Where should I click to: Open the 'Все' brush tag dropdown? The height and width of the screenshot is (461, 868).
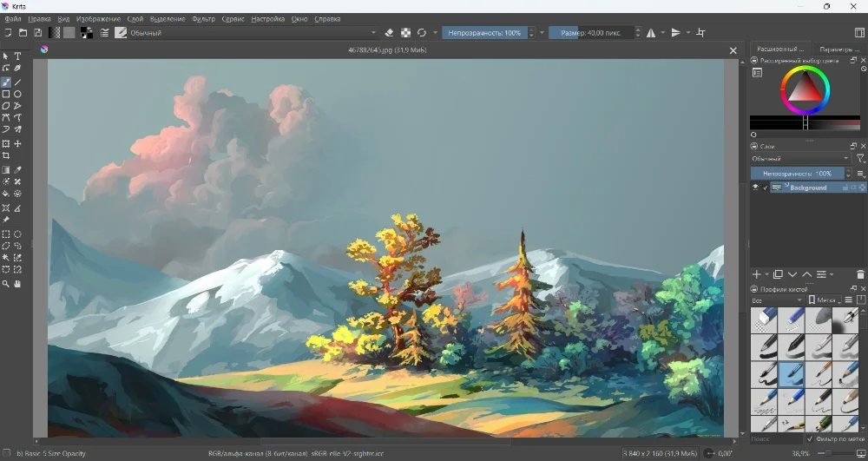[777, 300]
